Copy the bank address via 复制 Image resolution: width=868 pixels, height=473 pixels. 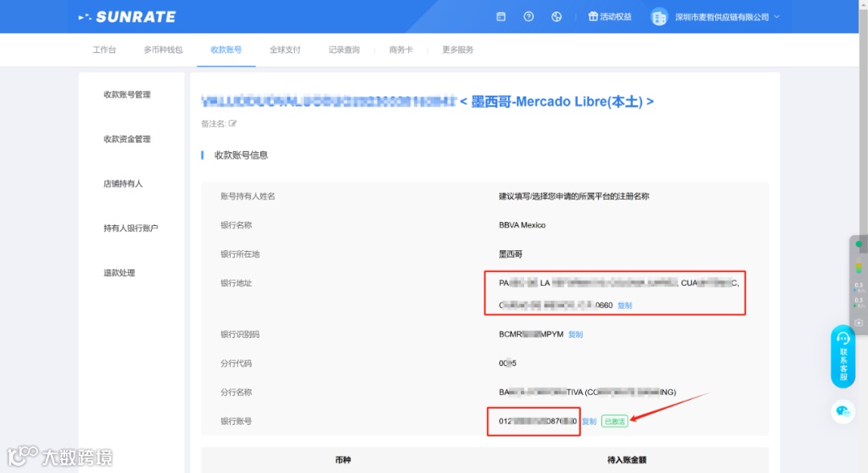(624, 306)
